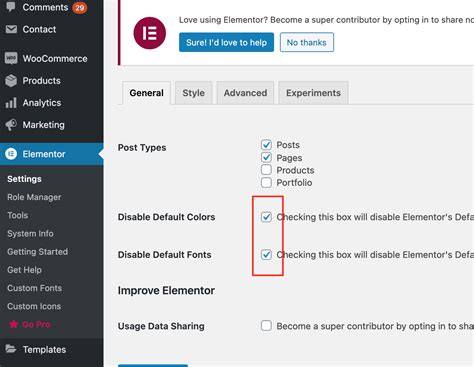474x367 pixels.
Task: Click the Analytics bar chart icon
Action: click(x=11, y=103)
